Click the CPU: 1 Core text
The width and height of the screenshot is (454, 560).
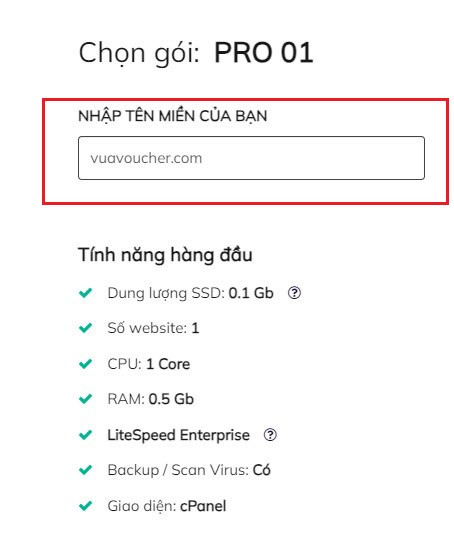[149, 364]
